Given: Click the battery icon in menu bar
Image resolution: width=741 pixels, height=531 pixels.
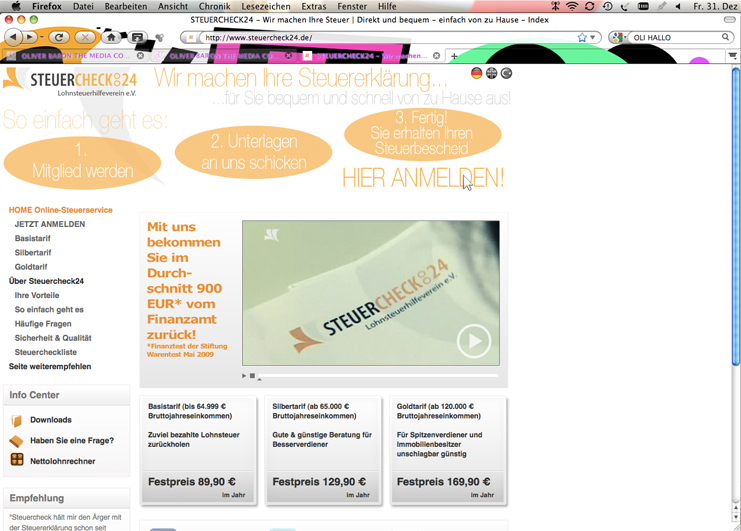Looking at the screenshot, I should coord(643,6).
